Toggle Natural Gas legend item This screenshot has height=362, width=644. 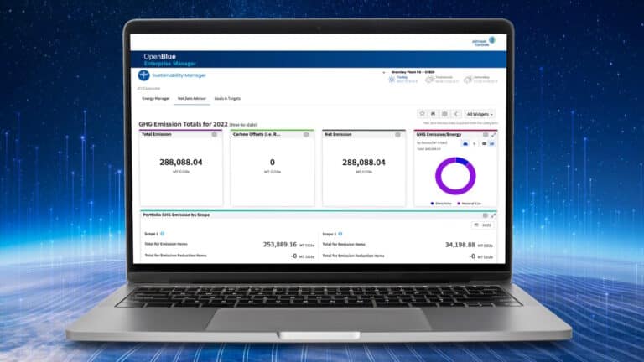coord(470,203)
